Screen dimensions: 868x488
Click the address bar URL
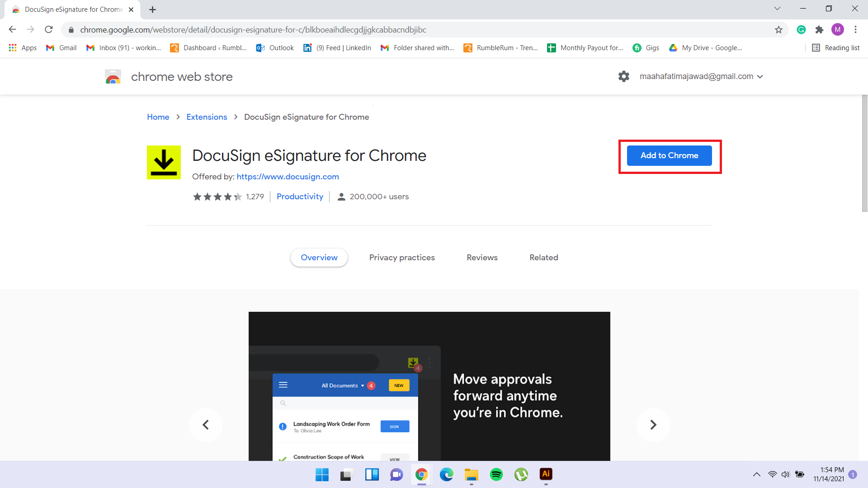click(253, 30)
